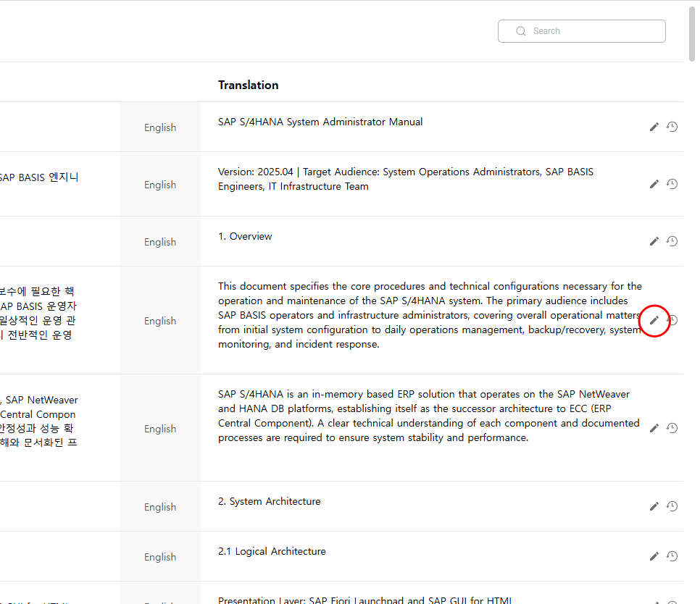This screenshot has width=700, height=604.
Task: Edit the '2. System Architecture' translation
Action: 654,506
